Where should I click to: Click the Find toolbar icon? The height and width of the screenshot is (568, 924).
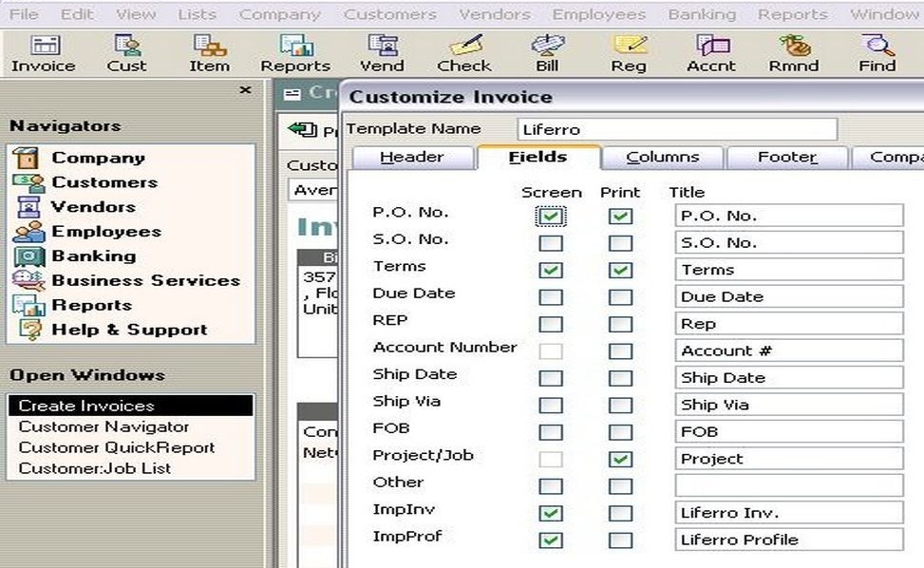click(x=876, y=50)
